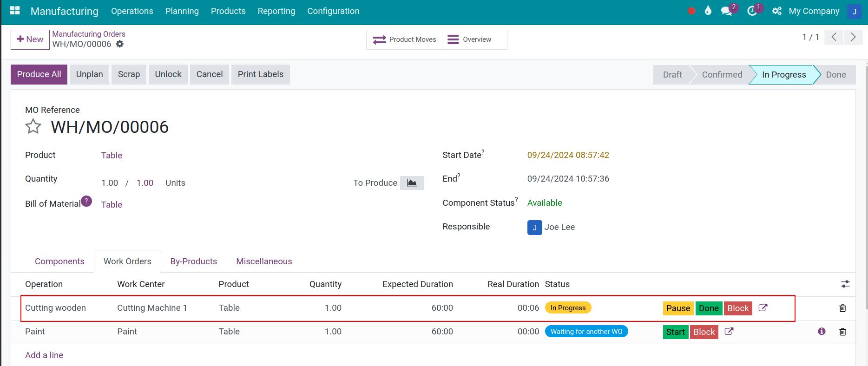Create a New manufacturing order
This screenshot has height=366, width=868.
pyautogui.click(x=30, y=39)
